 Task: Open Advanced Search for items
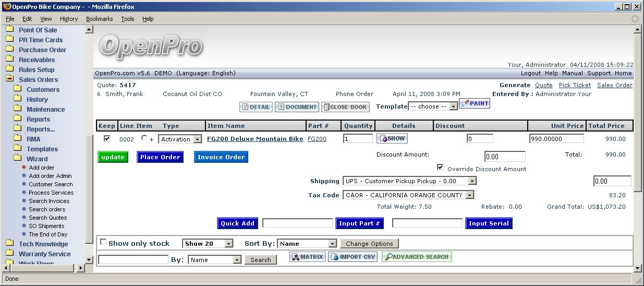(416, 257)
